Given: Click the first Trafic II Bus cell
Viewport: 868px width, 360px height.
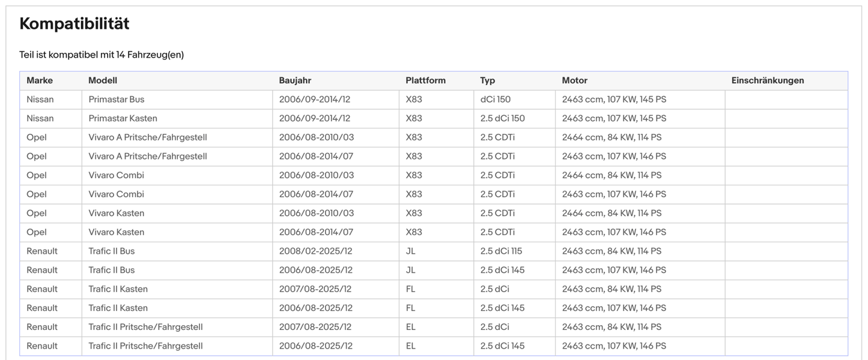Looking at the screenshot, I should pyautogui.click(x=111, y=251).
